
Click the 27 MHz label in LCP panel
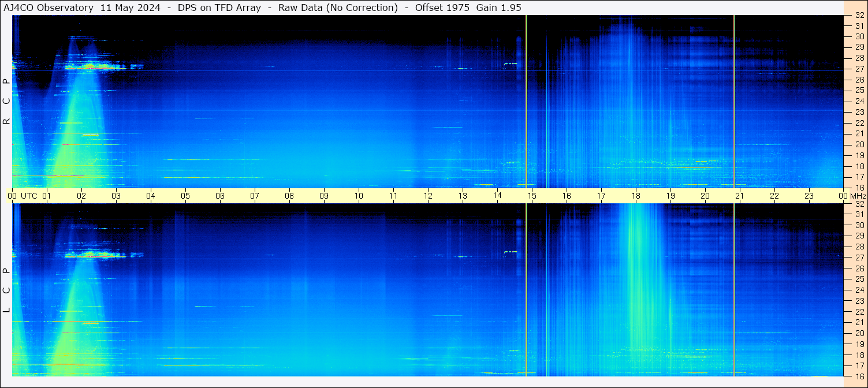(x=859, y=258)
